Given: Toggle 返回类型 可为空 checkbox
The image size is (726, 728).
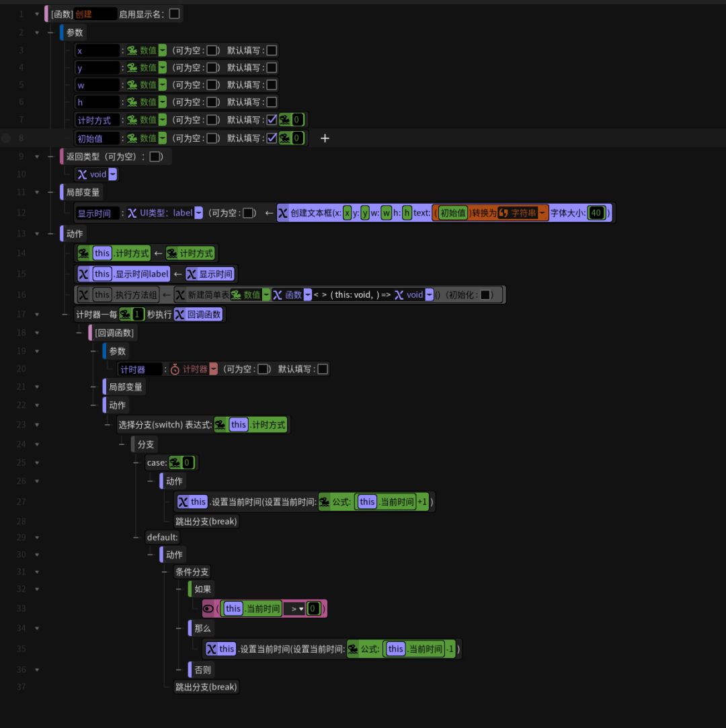Looking at the screenshot, I should coord(155,157).
